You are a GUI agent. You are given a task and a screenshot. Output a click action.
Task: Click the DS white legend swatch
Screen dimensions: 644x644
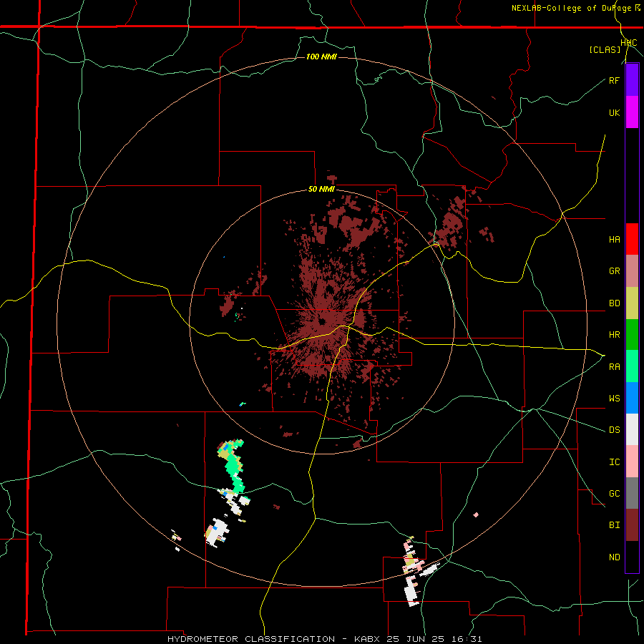tap(632, 429)
